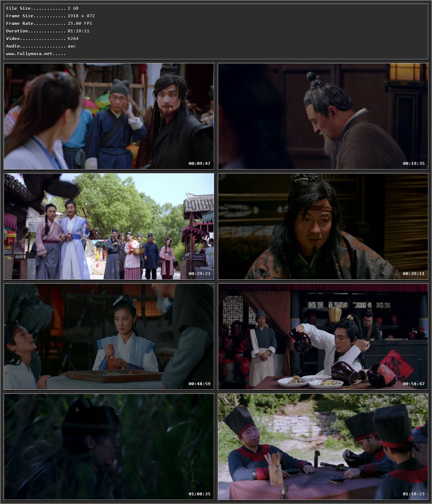Click the "File Size" label
The height and width of the screenshot is (504, 432).
(18, 8)
